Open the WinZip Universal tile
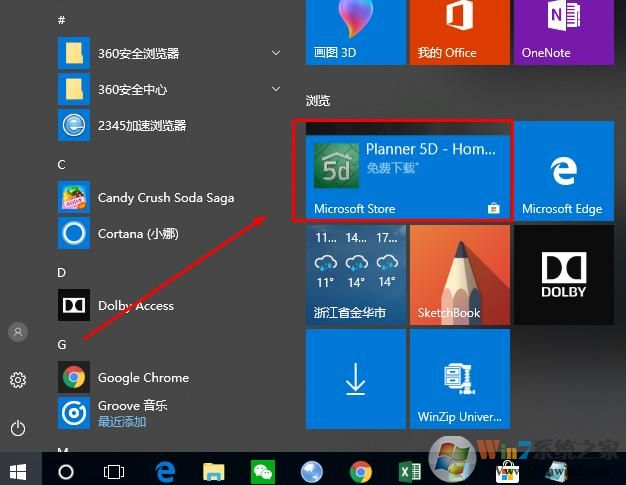 (x=460, y=379)
